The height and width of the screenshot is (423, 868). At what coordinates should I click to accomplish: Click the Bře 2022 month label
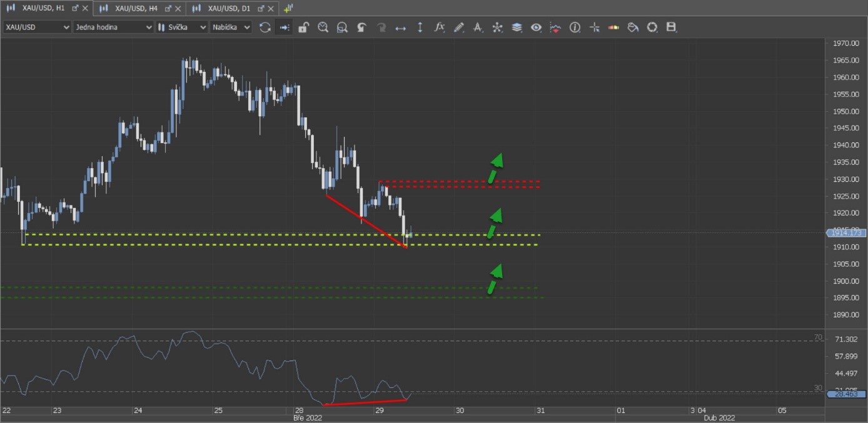[308, 417]
